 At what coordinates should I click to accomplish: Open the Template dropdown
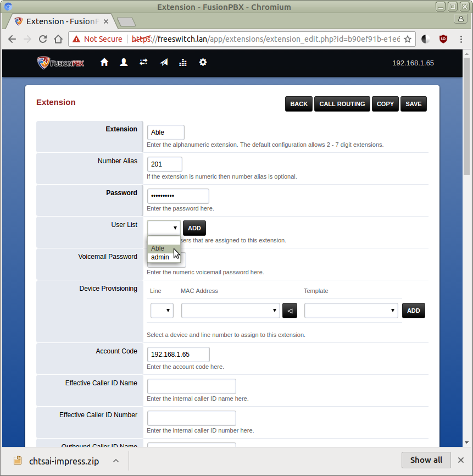click(351, 311)
